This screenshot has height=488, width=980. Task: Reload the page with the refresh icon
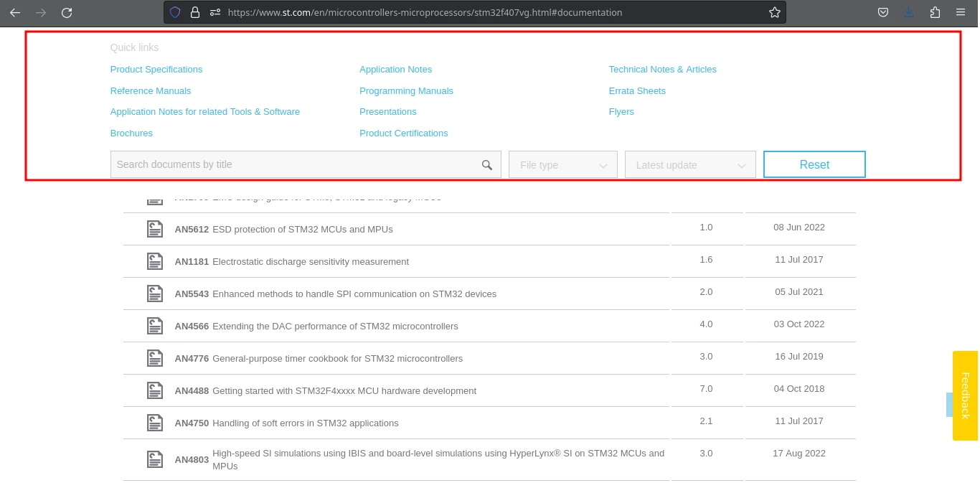[67, 12]
